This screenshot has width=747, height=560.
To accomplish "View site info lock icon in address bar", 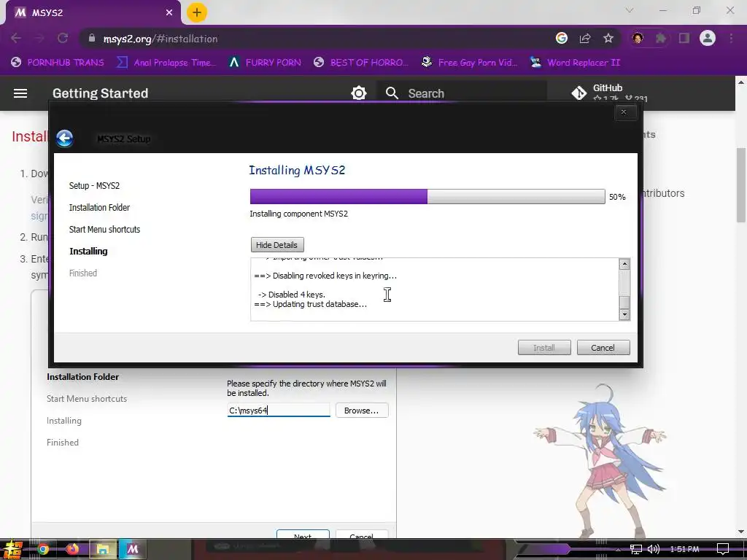I will 92,39.
